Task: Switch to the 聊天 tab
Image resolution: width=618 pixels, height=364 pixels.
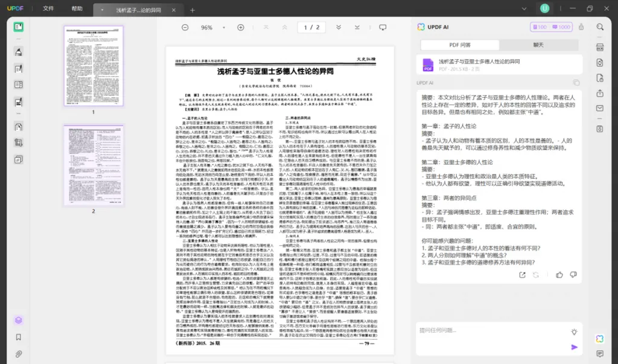Action: pos(538,45)
